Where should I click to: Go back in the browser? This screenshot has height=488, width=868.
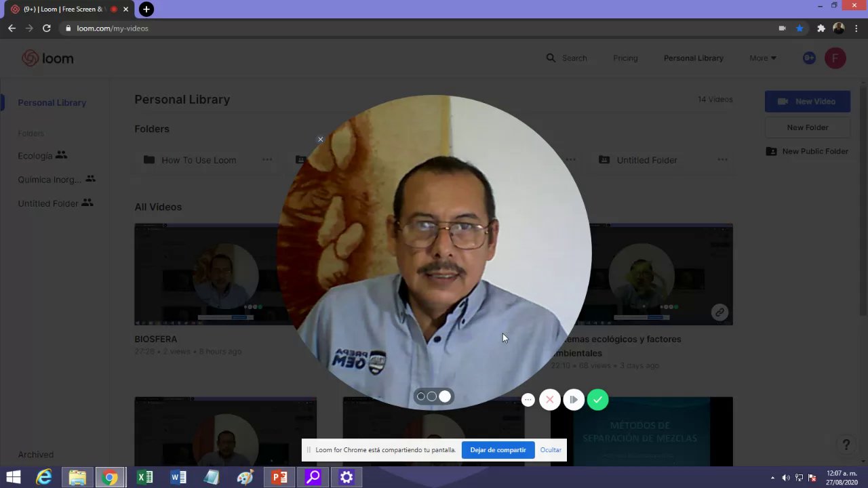point(12,28)
